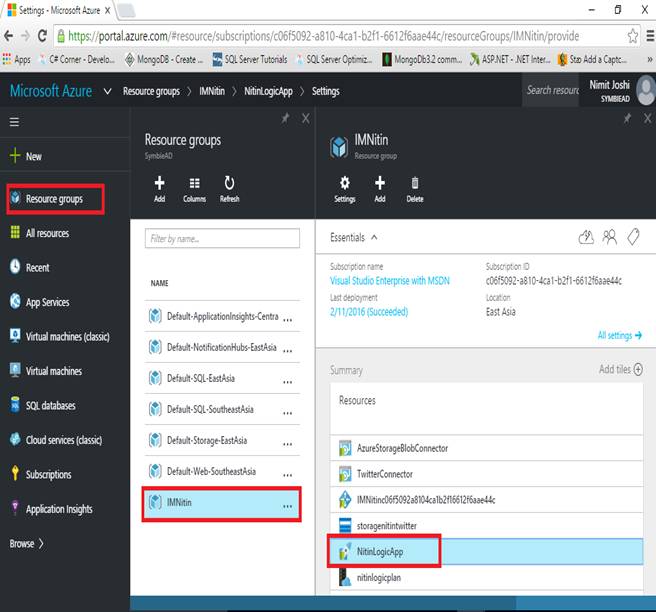Reload the page in Chrome
This screenshot has width=656, height=612.
[42, 36]
